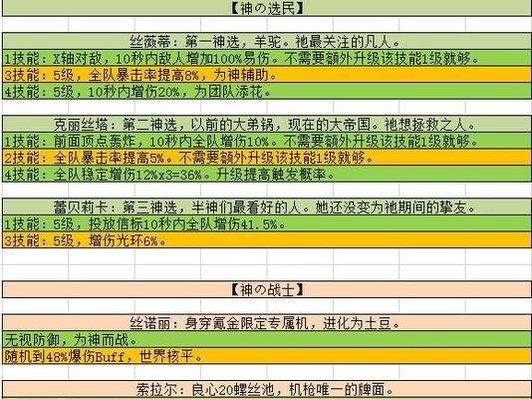The width and height of the screenshot is (532, 399).
Task: Select 丝薇蒂 1技能 X轴对敌 row
Action: 267,58
